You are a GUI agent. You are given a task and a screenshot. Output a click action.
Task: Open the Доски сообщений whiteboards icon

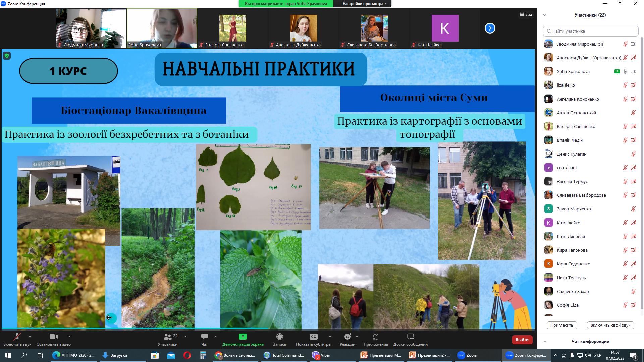[410, 337]
